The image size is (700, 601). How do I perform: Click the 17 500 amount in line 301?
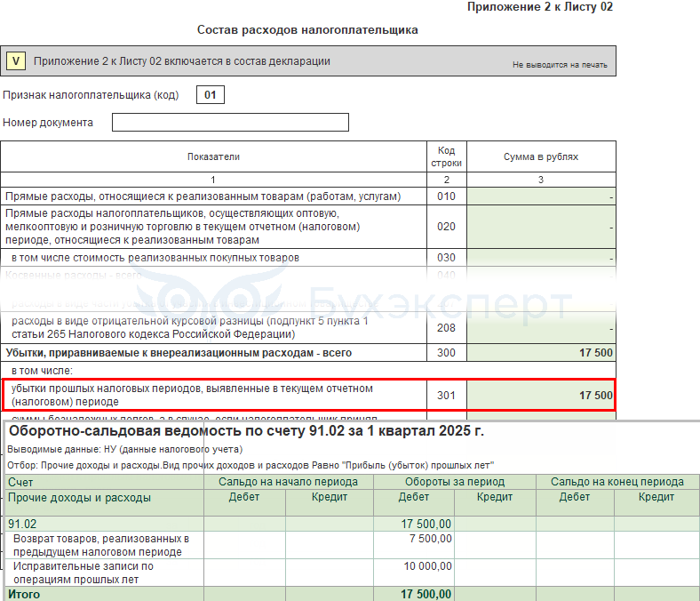tap(595, 396)
